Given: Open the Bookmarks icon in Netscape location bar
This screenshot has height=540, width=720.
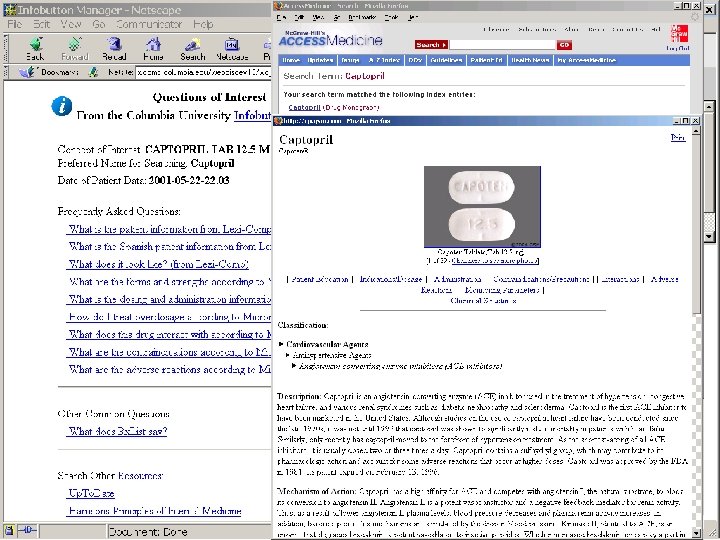Looking at the screenshot, I should pos(27,72).
